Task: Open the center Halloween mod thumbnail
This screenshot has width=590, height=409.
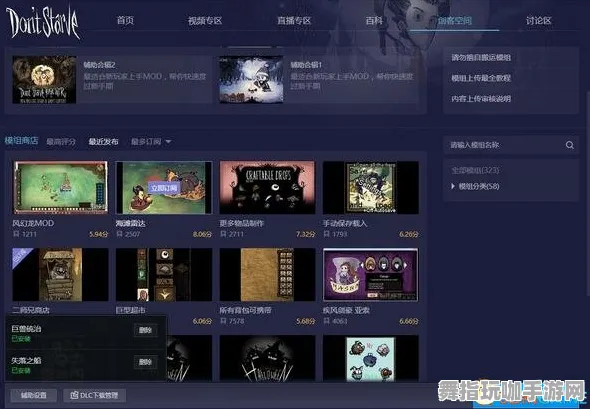Action: click(x=267, y=358)
